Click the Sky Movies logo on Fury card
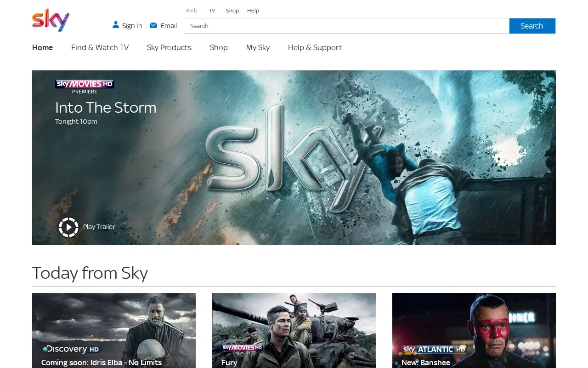 pyautogui.click(x=242, y=350)
